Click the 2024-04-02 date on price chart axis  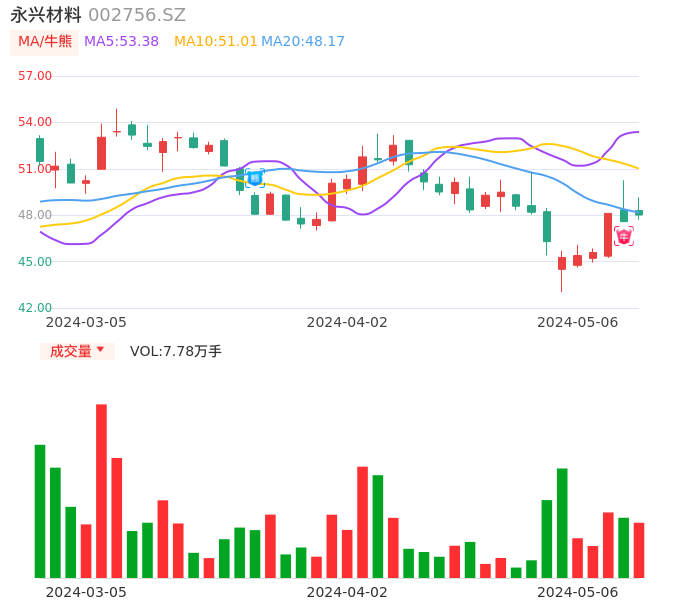coord(346,322)
